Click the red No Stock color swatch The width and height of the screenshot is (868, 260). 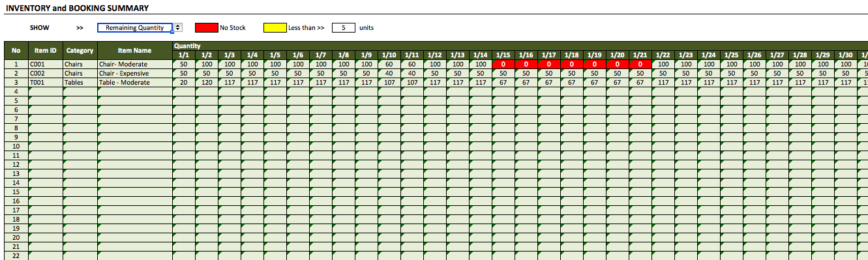point(207,28)
